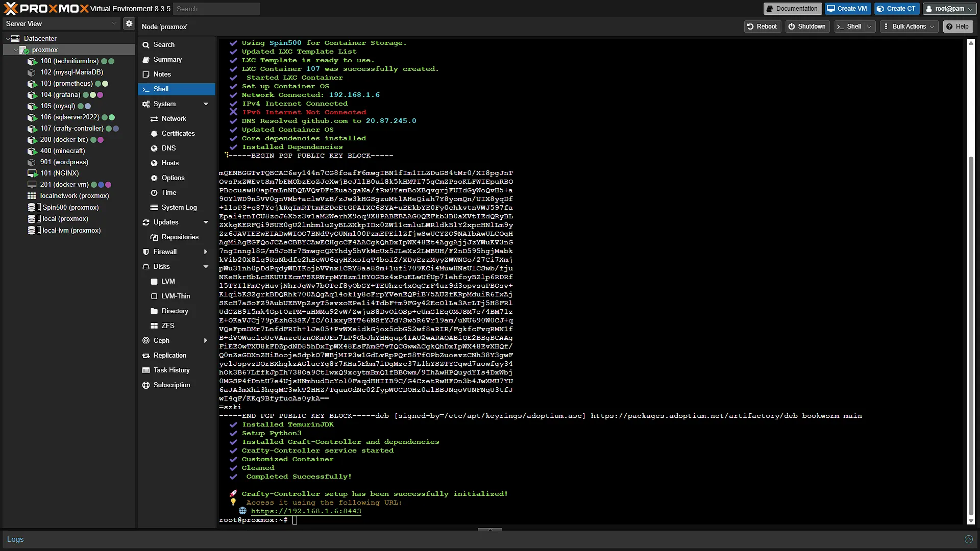Screen dimensions: 980x551
Task: Click the Repositories files icon
Action: click(154, 237)
